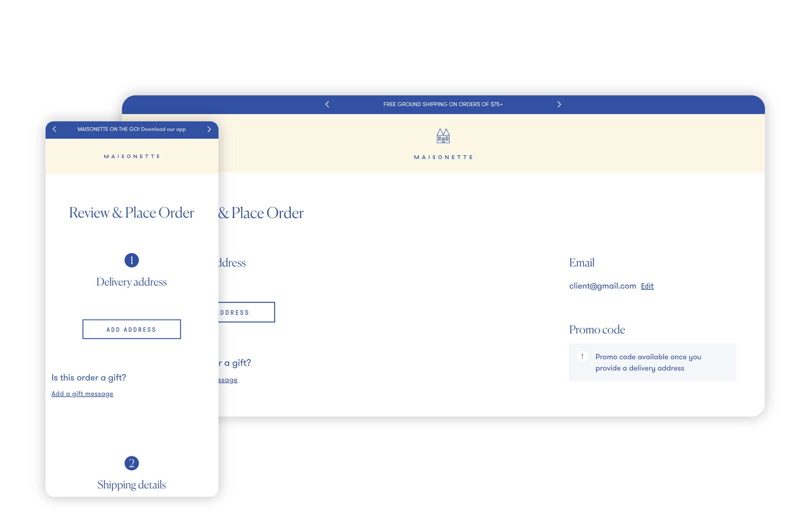Click the desktop MAISONETTE wordmark
Viewport: 798px width, 532px height.
[x=443, y=157]
